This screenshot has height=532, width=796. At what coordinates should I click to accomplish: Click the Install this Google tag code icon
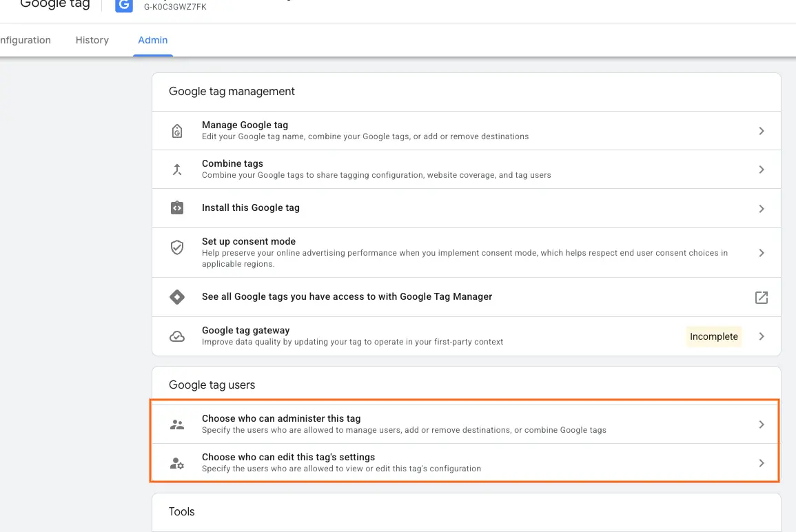click(x=176, y=207)
